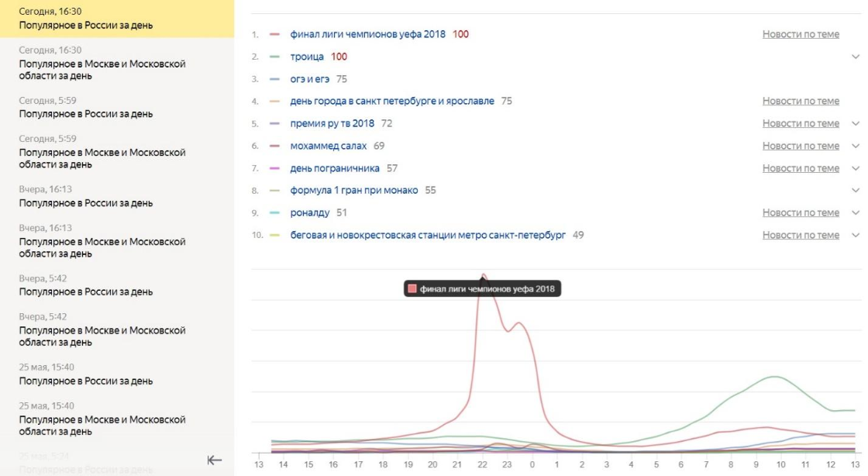
Task: Click red legend line for финал лиги чемпионов
Action: (274, 34)
